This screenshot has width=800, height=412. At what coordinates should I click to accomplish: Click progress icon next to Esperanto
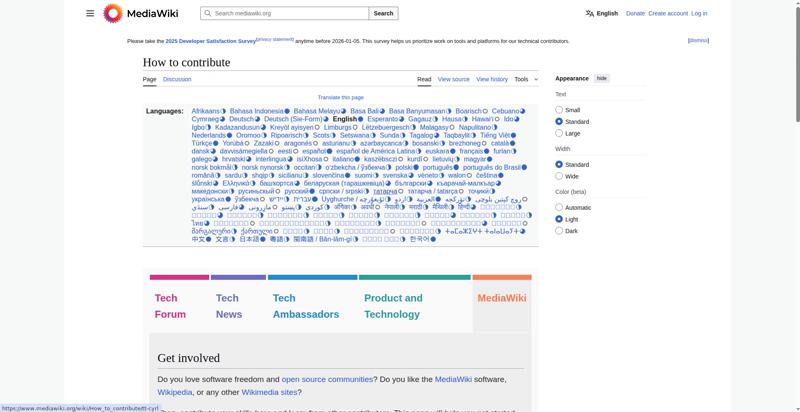pyautogui.click(x=403, y=119)
